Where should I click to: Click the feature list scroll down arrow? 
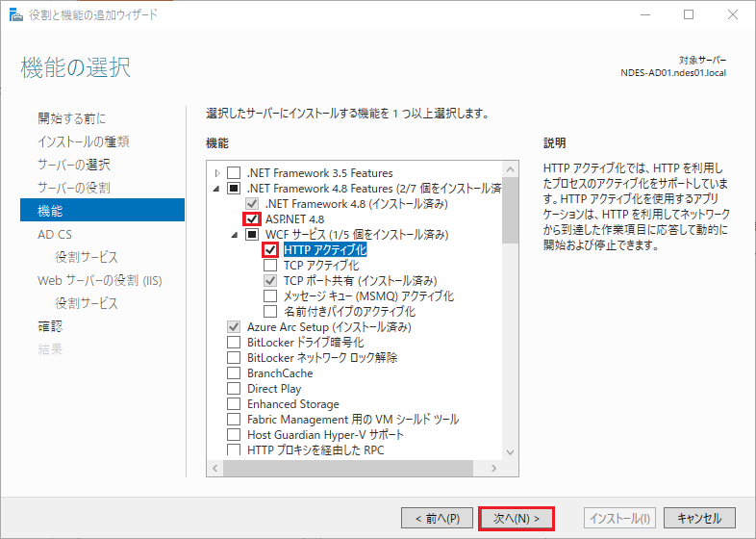pos(510,452)
